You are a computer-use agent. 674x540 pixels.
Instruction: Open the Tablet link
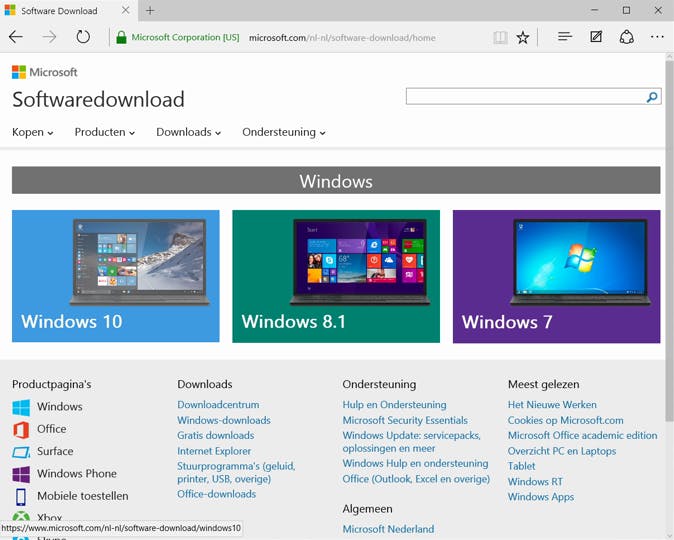(x=521, y=466)
